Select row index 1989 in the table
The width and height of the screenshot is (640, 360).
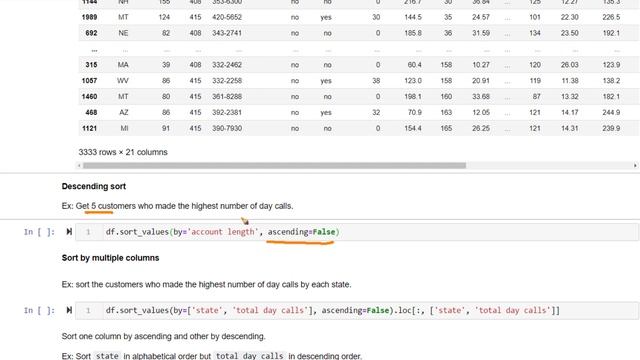pos(89,17)
